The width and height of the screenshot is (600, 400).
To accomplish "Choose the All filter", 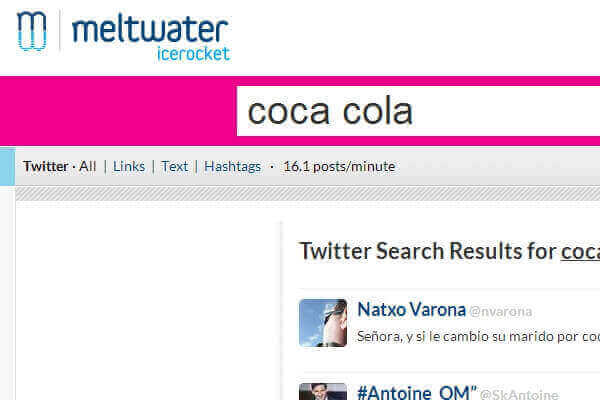I will coord(87,167).
